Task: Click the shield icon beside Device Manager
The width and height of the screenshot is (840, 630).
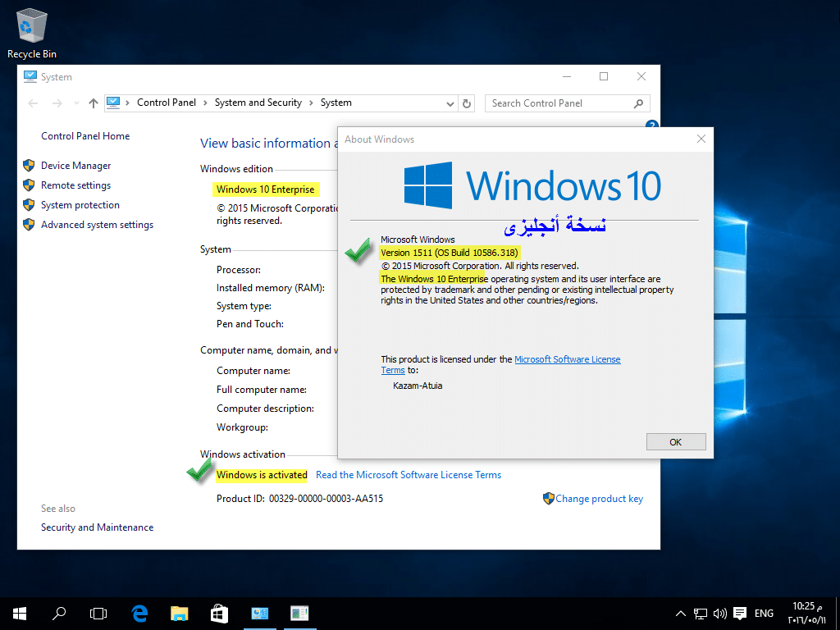Action: 29,166
